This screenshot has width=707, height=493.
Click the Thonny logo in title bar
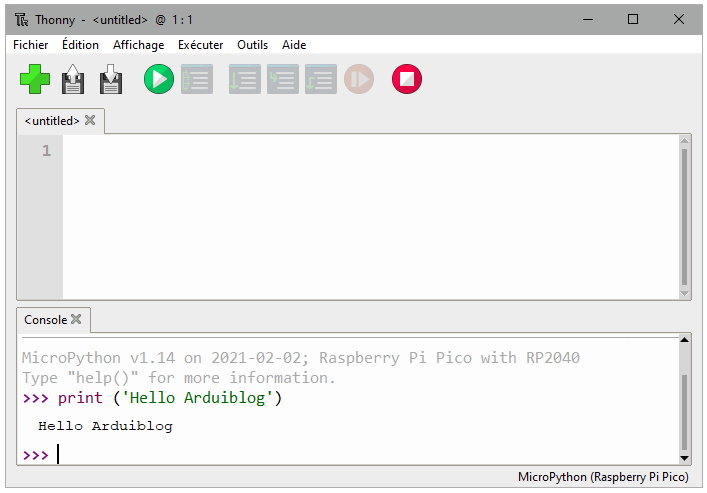[x=21, y=20]
